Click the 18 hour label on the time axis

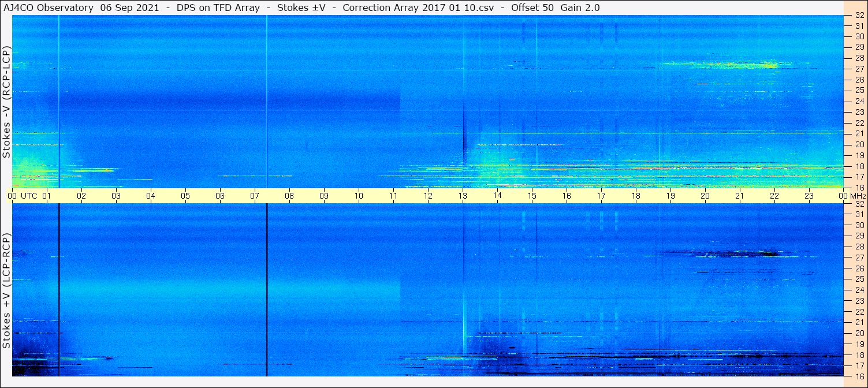coord(636,196)
